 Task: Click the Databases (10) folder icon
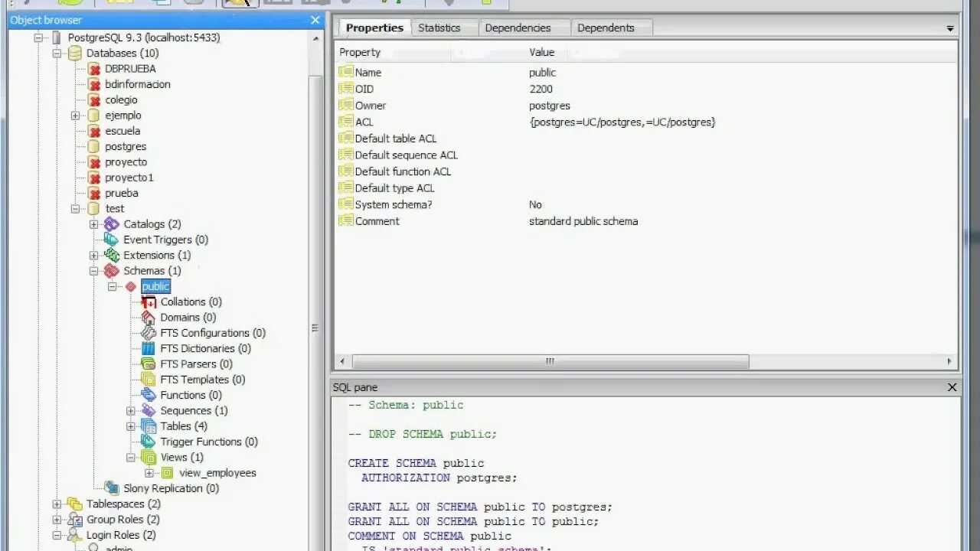coord(74,53)
